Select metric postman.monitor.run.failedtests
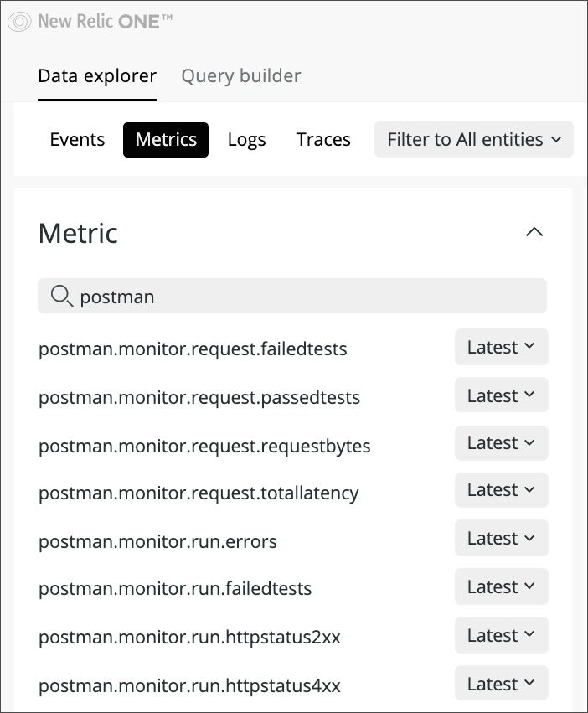588x713 pixels. (175, 589)
